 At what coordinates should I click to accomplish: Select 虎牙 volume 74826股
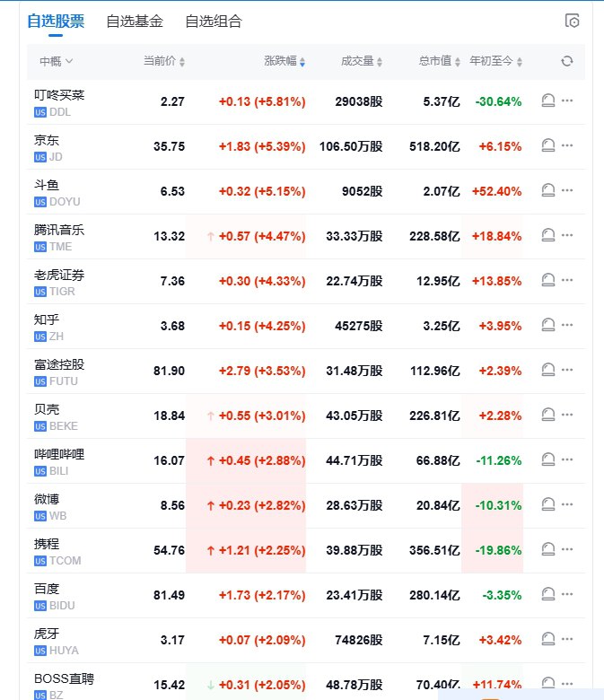pyautogui.click(x=359, y=640)
